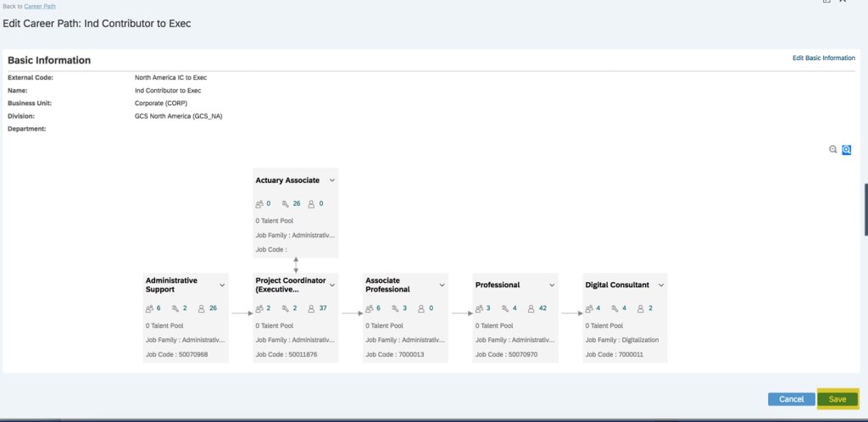The width and height of the screenshot is (868, 422).
Task: Open the Professional card dropdown arrow
Action: pos(552,285)
